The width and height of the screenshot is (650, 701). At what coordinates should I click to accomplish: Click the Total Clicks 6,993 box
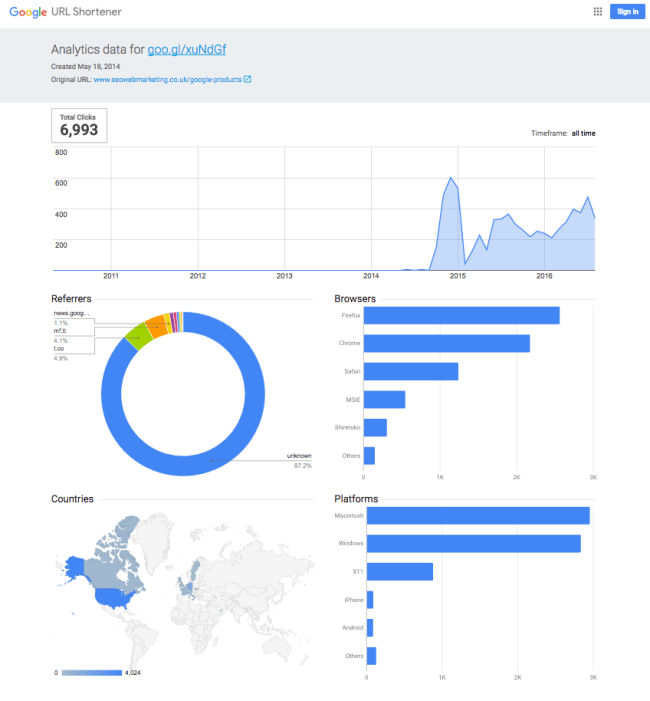(79, 125)
